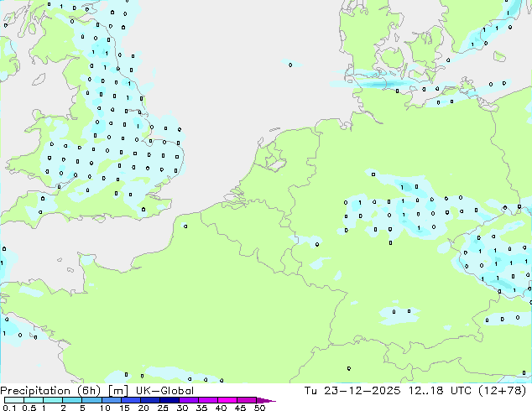Click the 0 value on the French coast near Calais
532x411 pixels.
pyautogui.click(x=185, y=226)
